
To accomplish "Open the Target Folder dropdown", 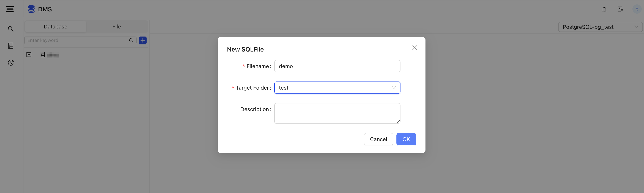I will (337, 88).
